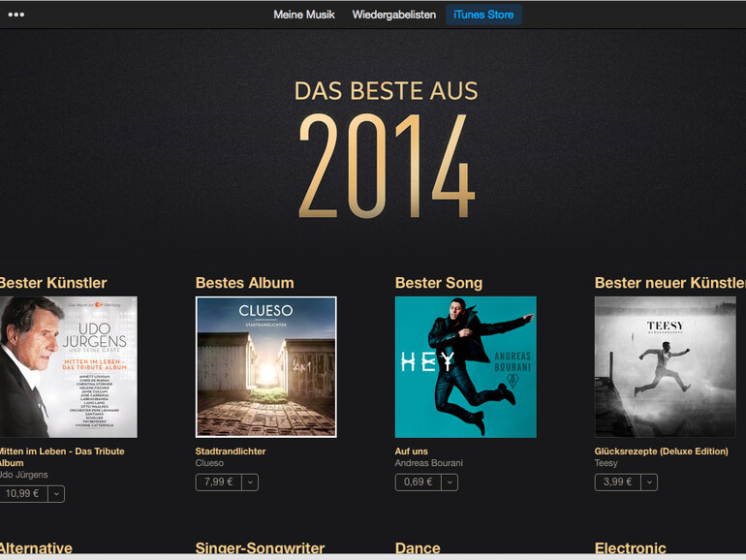Open the Udo Jürgens tribute album cover
The height and width of the screenshot is (560, 746).
68,367
